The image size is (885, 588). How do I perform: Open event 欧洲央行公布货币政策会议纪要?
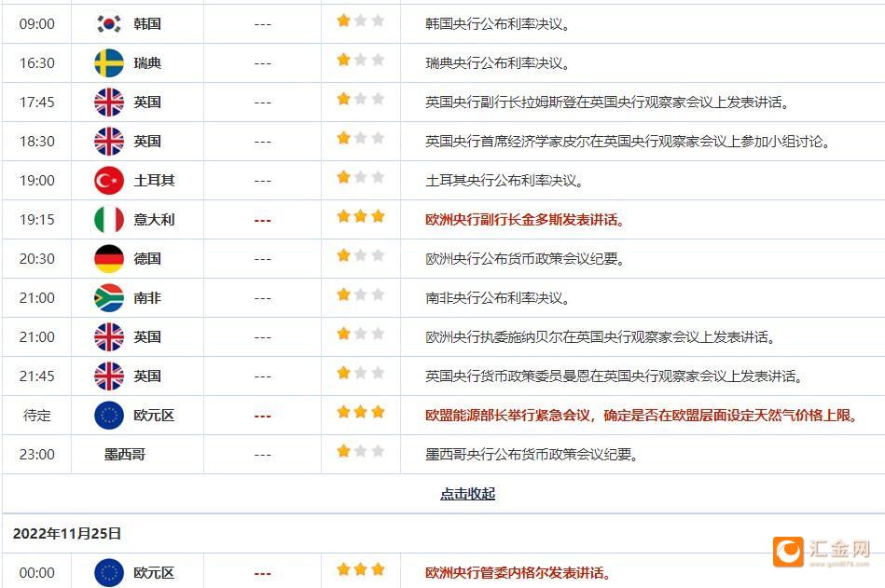pos(525,259)
